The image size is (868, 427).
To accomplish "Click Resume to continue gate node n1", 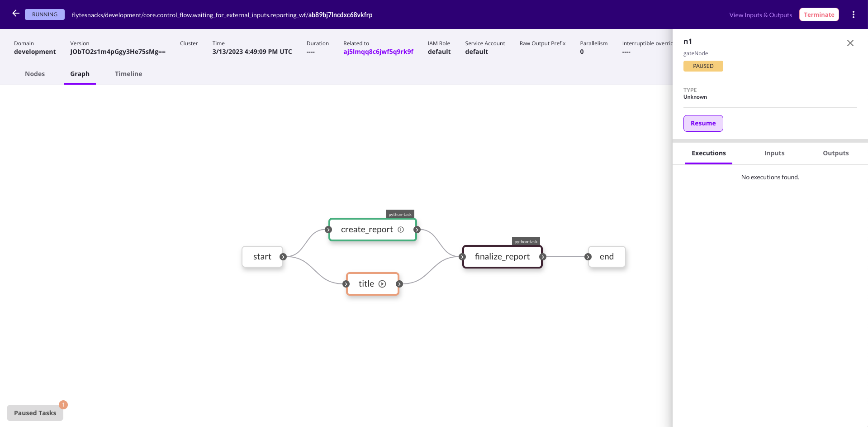I will (703, 123).
